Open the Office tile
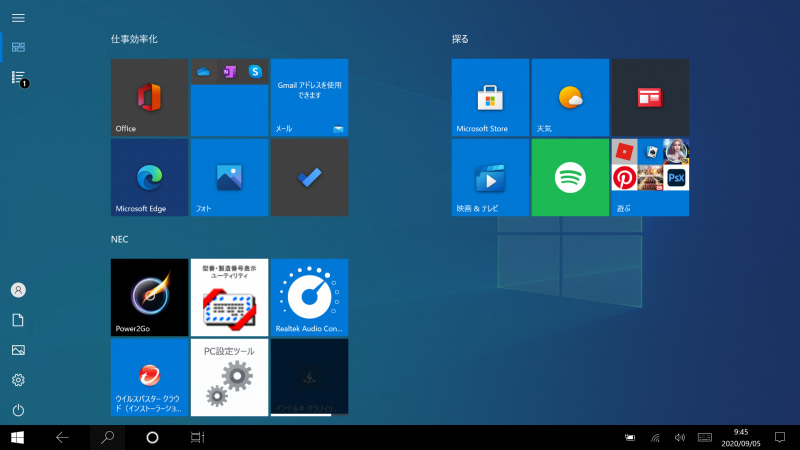The height and width of the screenshot is (450, 800). [x=149, y=97]
